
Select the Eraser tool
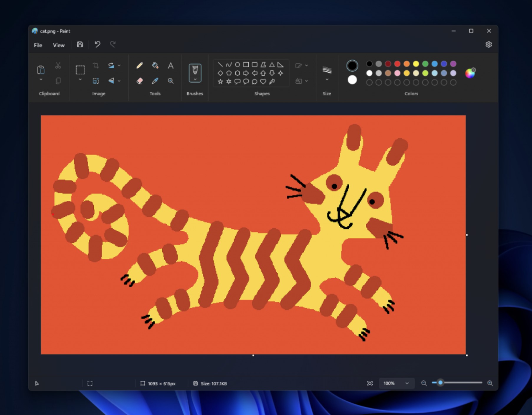[140, 81]
